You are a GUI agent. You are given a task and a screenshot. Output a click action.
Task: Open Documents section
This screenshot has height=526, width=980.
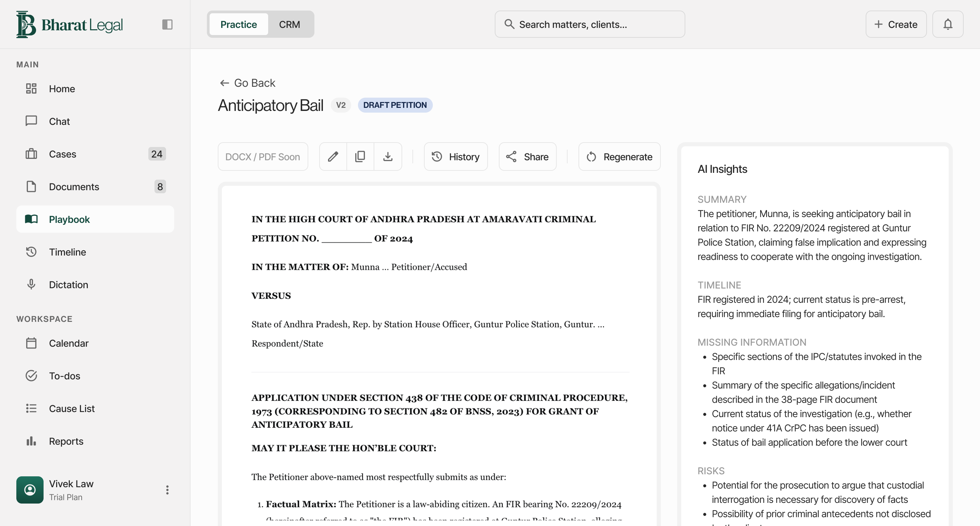pos(95,187)
